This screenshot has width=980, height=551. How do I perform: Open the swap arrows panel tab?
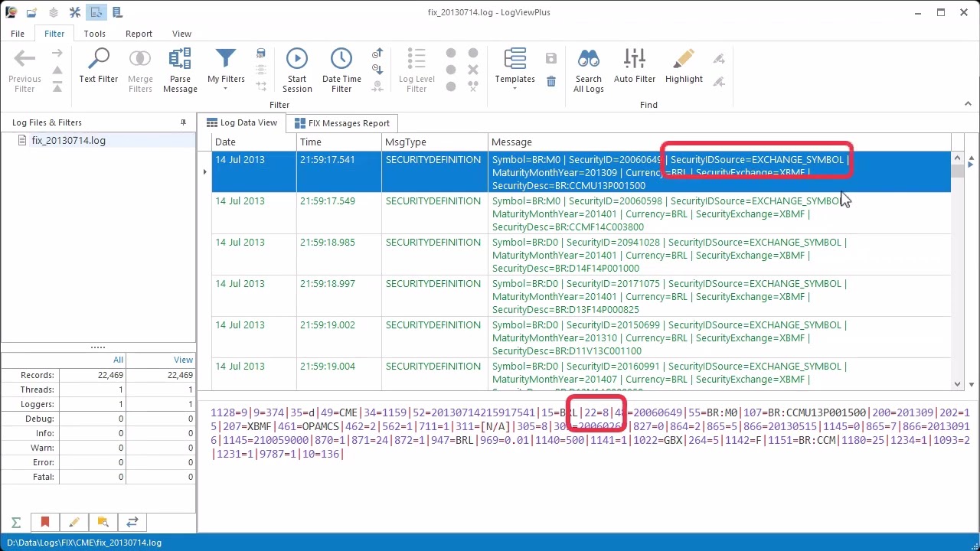pyautogui.click(x=132, y=522)
